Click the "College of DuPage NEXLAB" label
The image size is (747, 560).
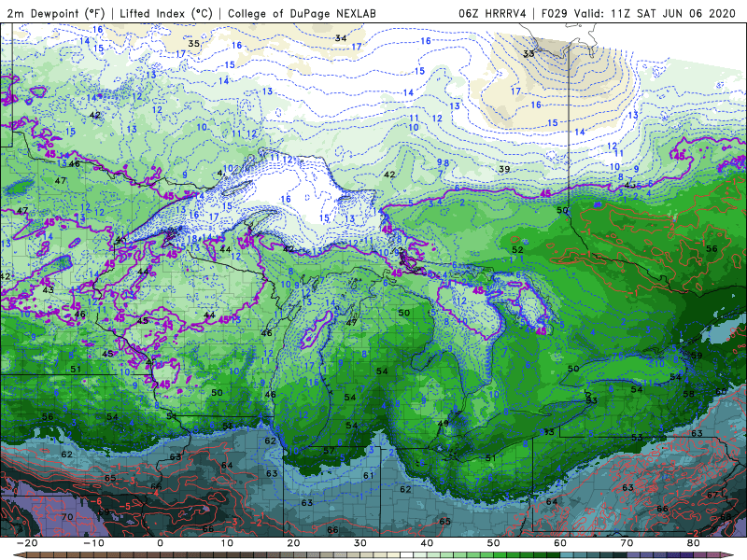[x=302, y=13]
